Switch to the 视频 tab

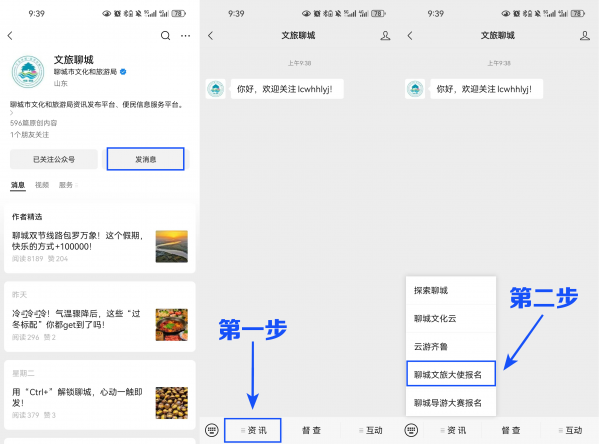pos(42,185)
